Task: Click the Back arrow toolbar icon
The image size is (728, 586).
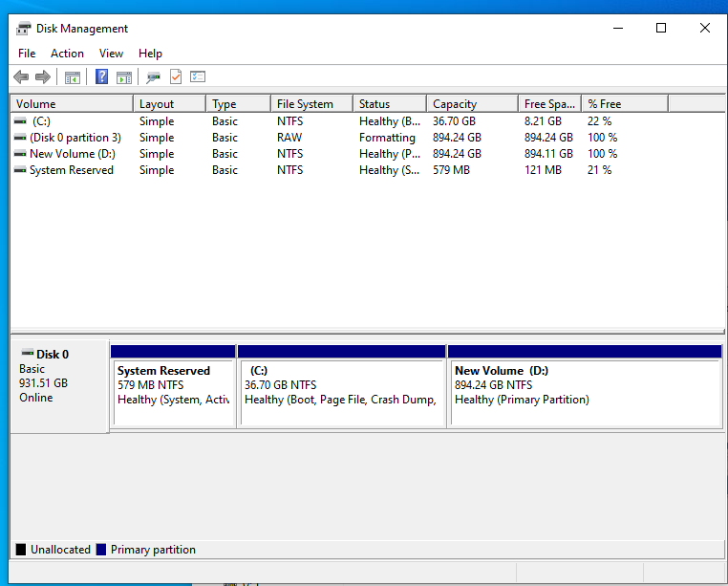Action: point(21,76)
